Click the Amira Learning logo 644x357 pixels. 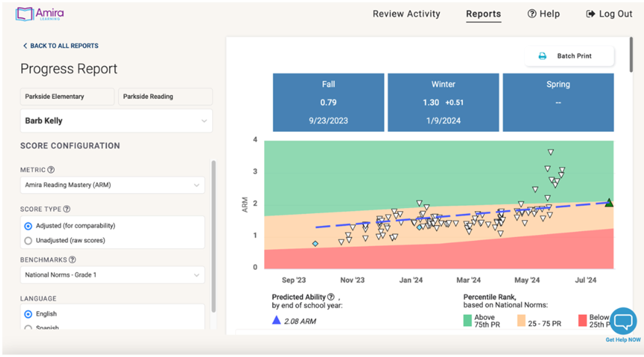coord(40,14)
